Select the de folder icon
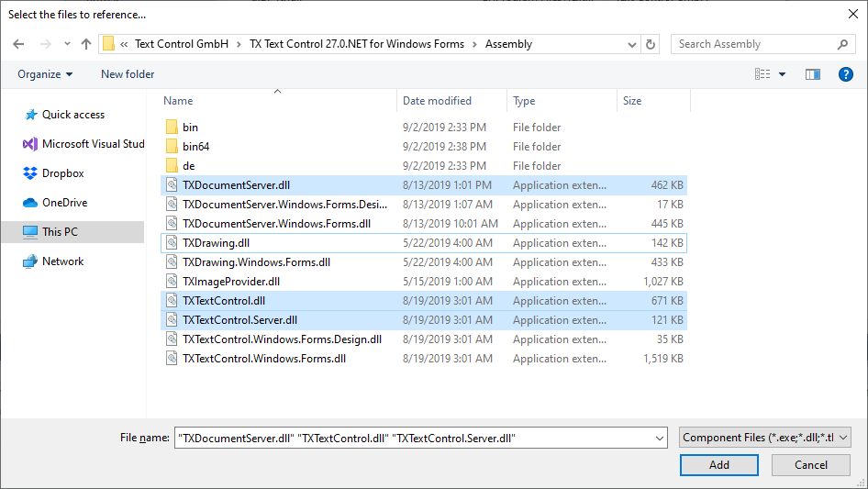 point(172,165)
